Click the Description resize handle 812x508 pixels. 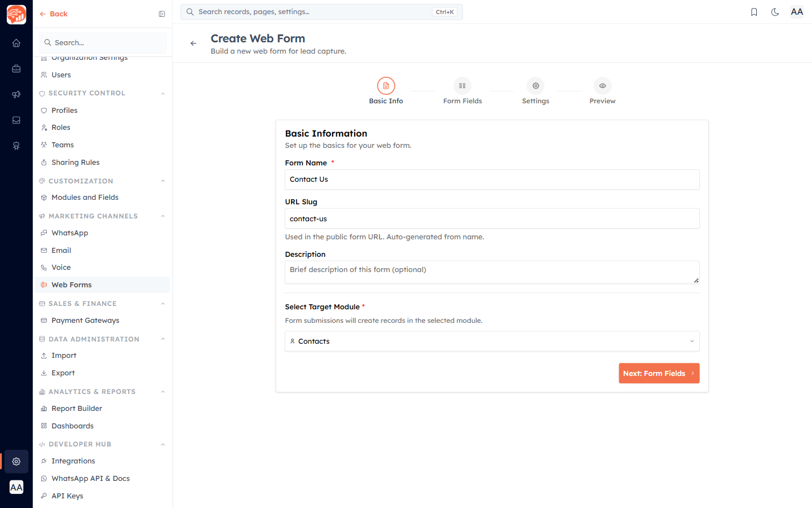point(696,281)
